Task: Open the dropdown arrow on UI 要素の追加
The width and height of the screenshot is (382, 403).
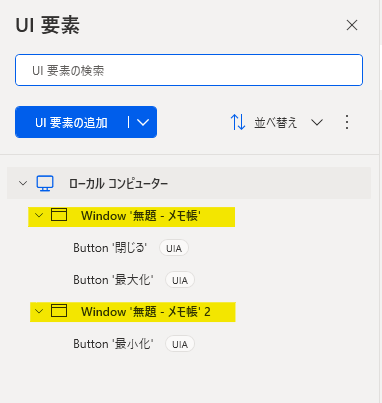Action: tap(143, 122)
